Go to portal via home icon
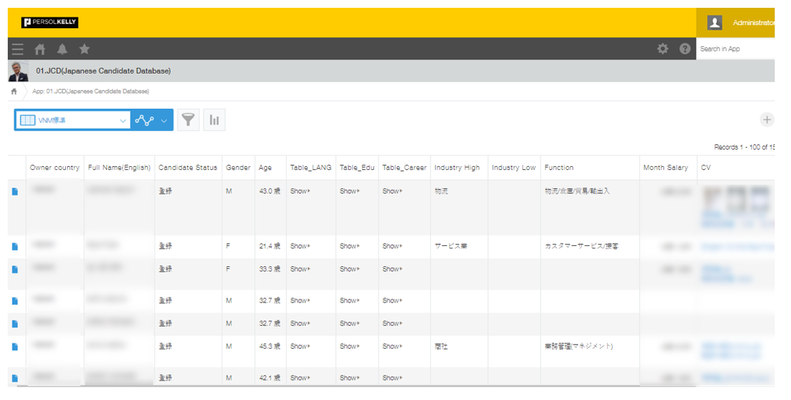 [x=40, y=48]
